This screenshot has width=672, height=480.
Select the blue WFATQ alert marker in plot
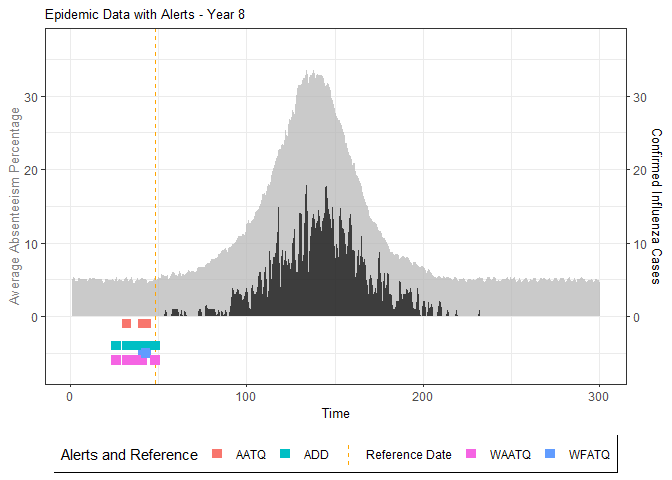pyautogui.click(x=145, y=352)
